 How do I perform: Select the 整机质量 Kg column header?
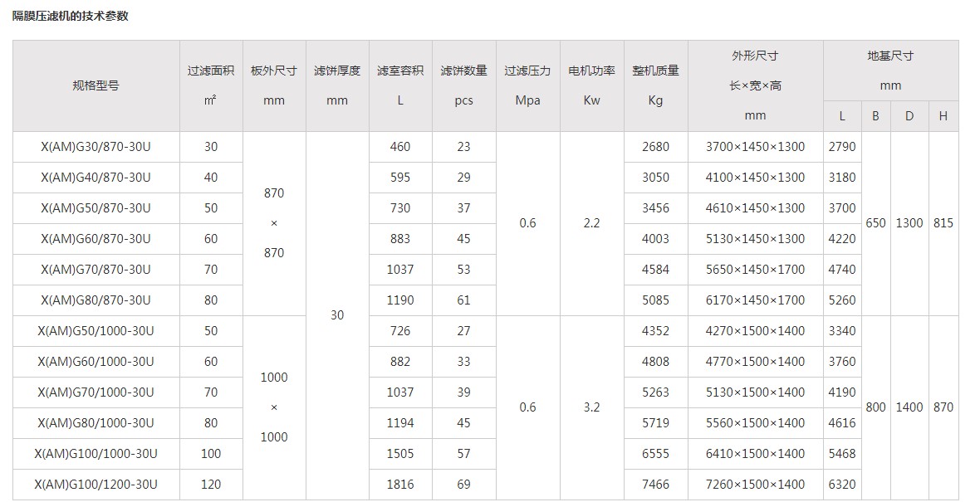(x=655, y=85)
